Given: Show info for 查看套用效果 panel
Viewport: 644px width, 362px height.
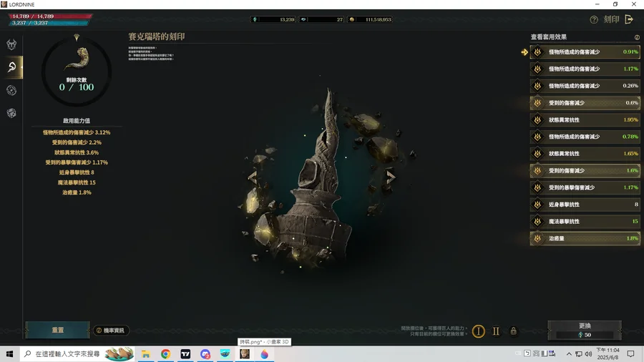Looking at the screenshot, I should (x=637, y=37).
